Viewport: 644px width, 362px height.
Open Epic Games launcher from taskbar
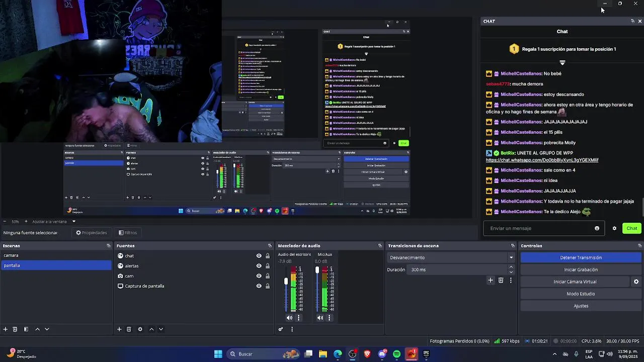(x=426, y=354)
